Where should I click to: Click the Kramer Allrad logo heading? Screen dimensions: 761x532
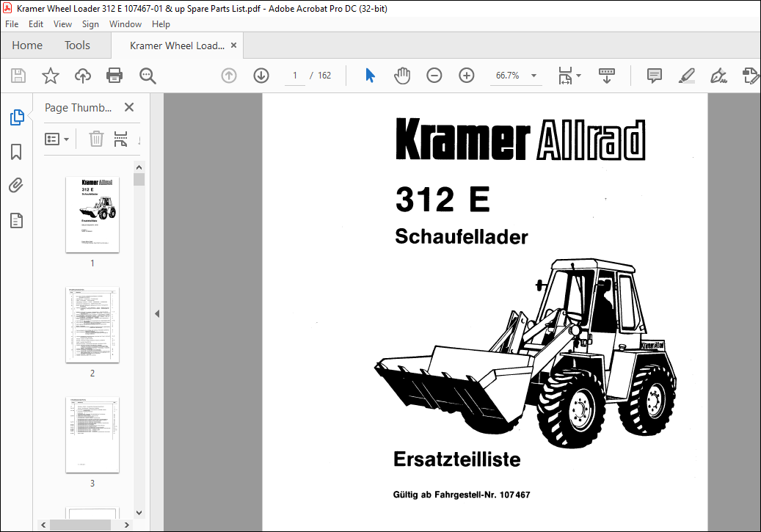[520, 140]
